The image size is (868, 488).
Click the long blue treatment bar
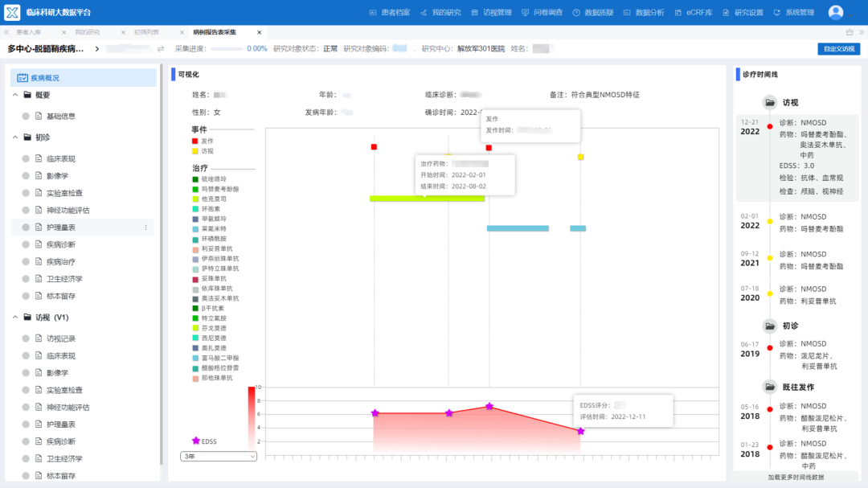(518, 228)
